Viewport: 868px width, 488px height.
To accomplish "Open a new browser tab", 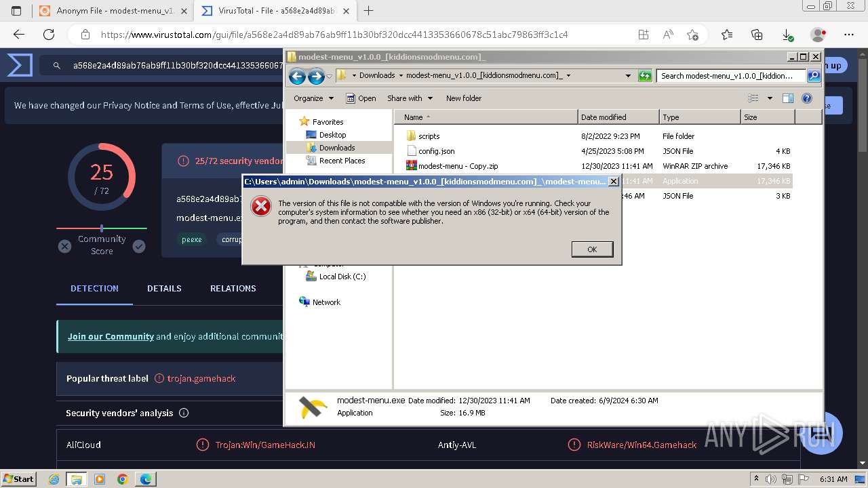I will (369, 11).
